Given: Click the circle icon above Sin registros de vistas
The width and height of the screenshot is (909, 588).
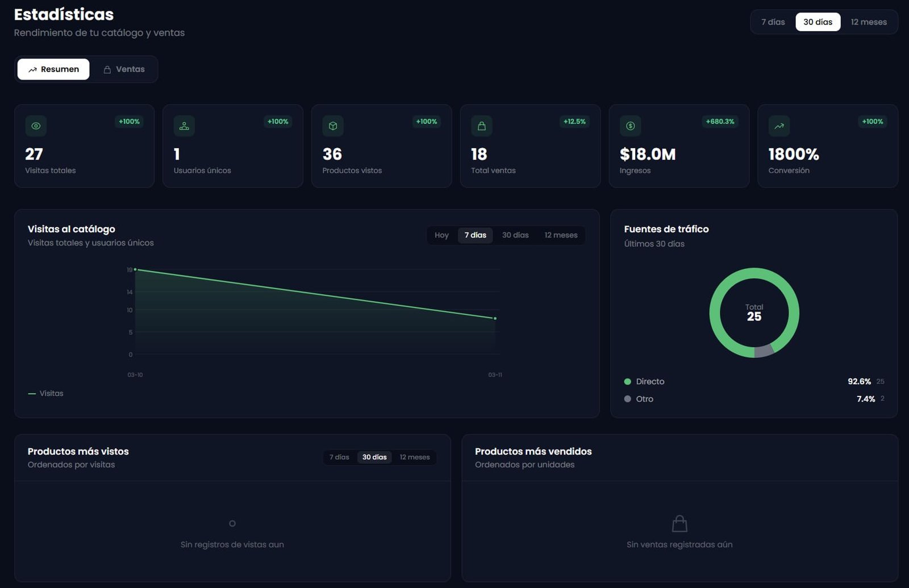Looking at the screenshot, I should [232, 523].
